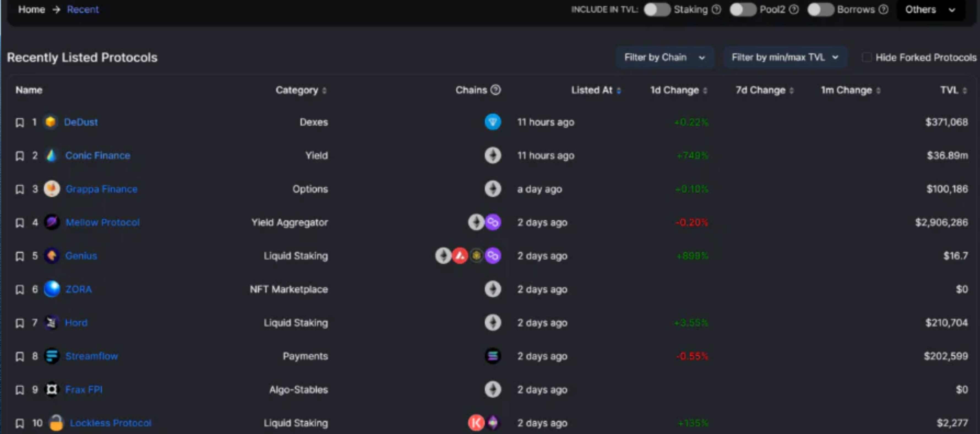Viewport: 980px width, 434px height.
Task: Expand the Filter by min/max TVL dropdown
Action: click(x=784, y=58)
